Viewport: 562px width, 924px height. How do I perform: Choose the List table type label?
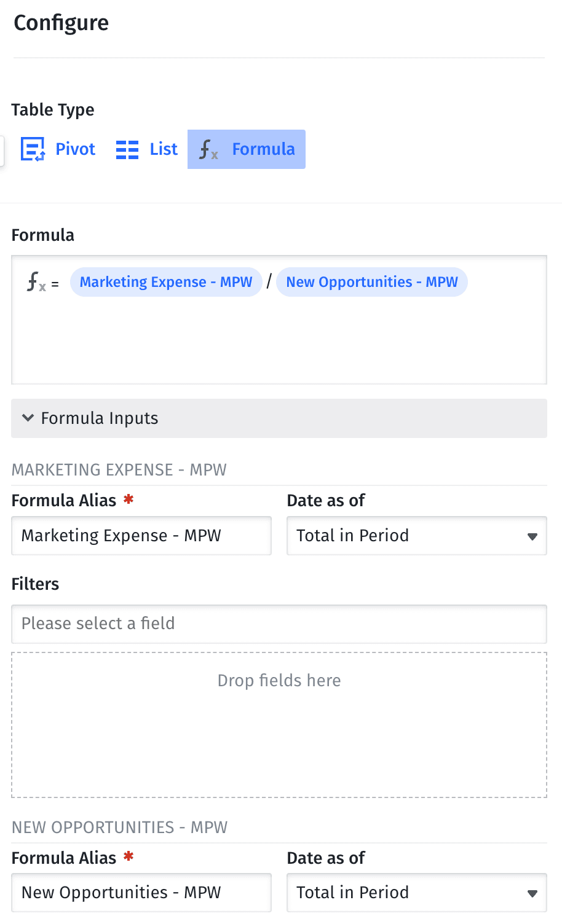[x=164, y=149]
